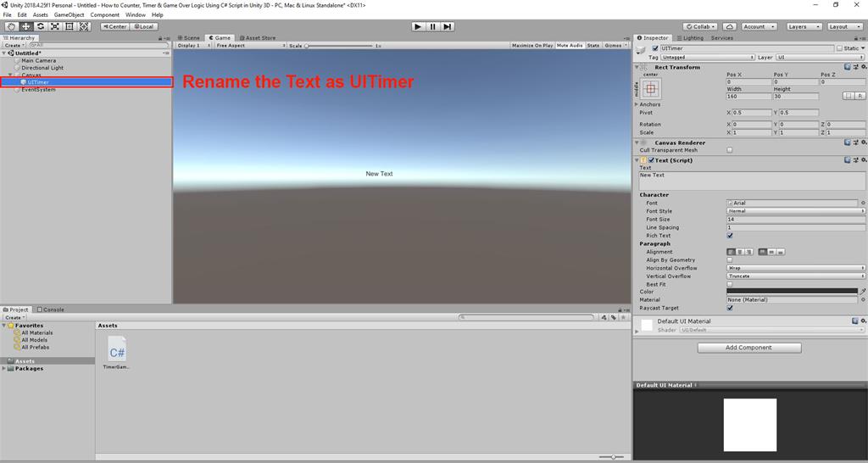The height and width of the screenshot is (463, 868).
Task: Open the cloud Services icon button
Action: pyautogui.click(x=729, y=26)
